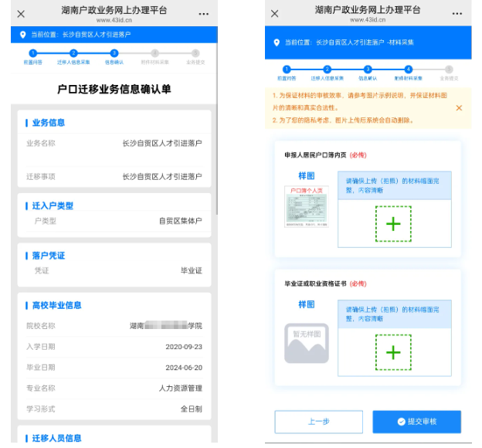Click the 高校毕业信息 section header
This screenshot has height=448, width=482.
click(57, 305)
